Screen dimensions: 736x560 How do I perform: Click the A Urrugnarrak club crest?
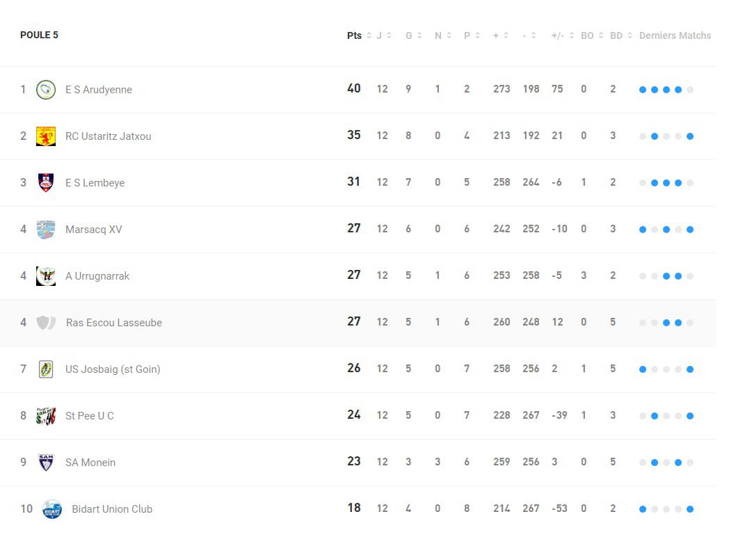46,276
